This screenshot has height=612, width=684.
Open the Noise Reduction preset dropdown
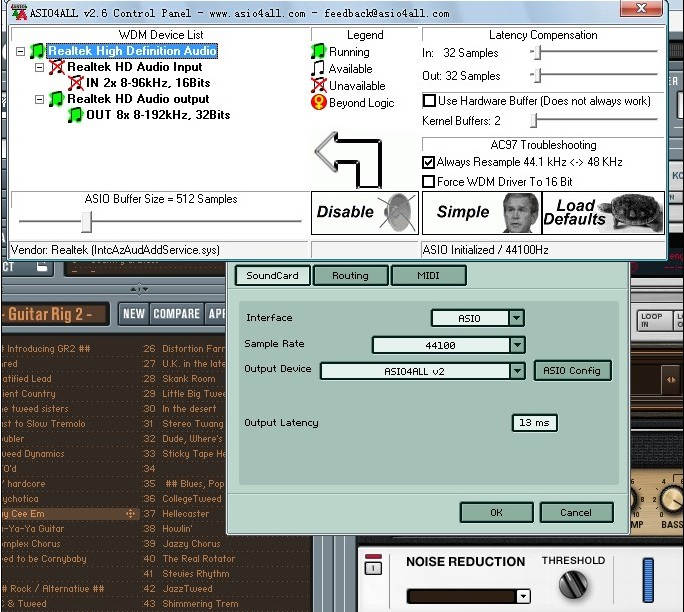523,596
